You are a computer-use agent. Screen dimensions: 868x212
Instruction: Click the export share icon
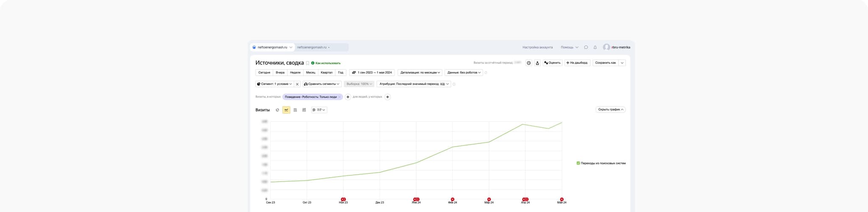tap(537, 63)
